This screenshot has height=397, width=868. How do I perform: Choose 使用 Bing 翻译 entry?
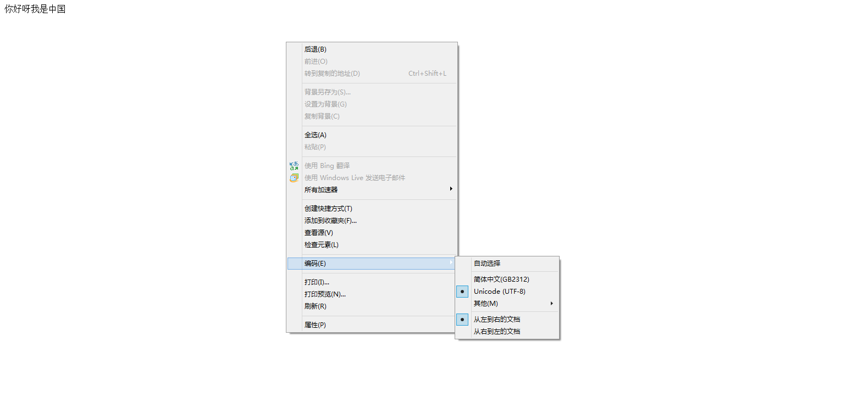coord(372,166)
